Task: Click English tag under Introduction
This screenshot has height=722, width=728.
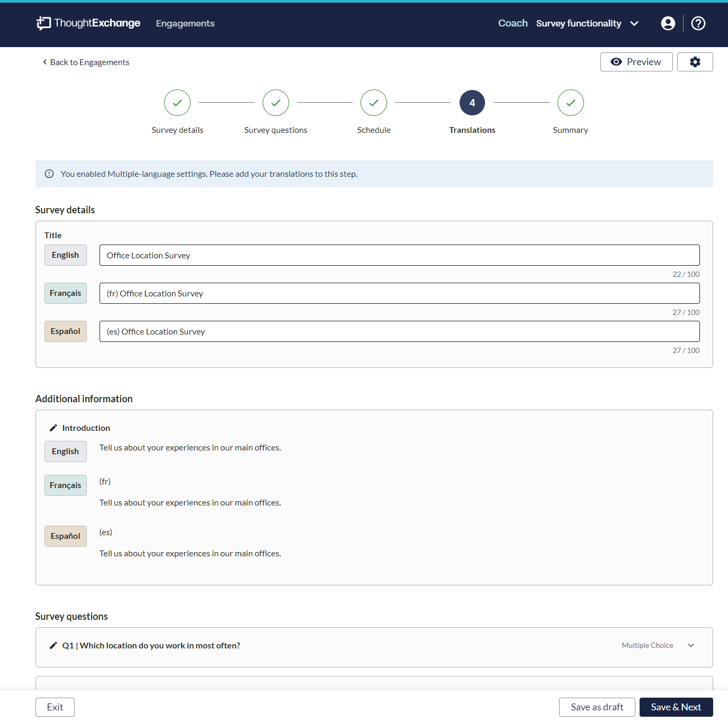Action: point(66,452)
